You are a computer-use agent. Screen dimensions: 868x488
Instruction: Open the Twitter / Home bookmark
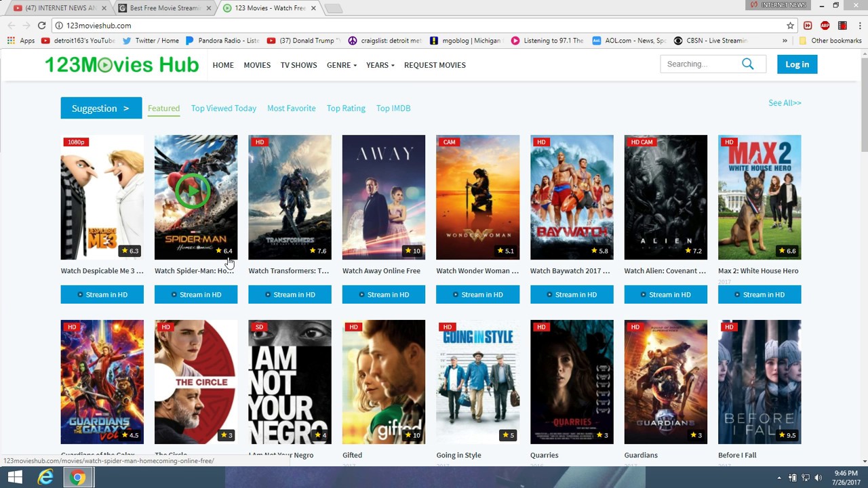pyautogui.click(x=151, y=41)
